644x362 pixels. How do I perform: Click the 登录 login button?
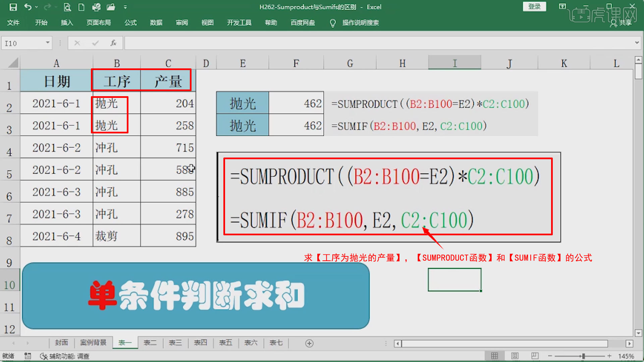(534, 7)
